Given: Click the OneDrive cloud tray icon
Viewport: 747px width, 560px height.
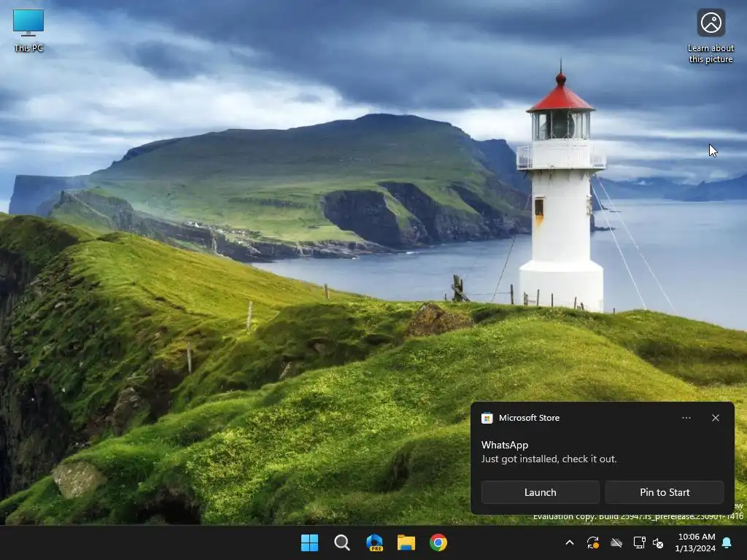Looking at the screenshot, I should (x=616, y=542).
